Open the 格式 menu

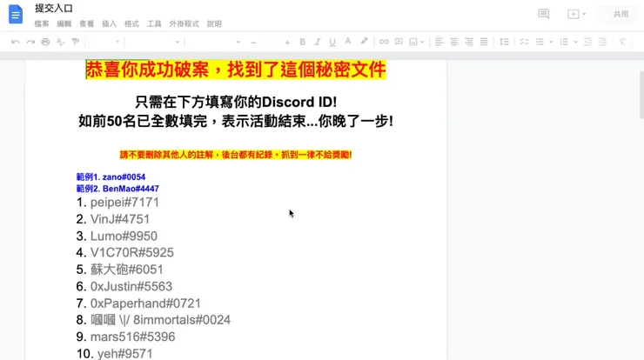pos(131,23)
